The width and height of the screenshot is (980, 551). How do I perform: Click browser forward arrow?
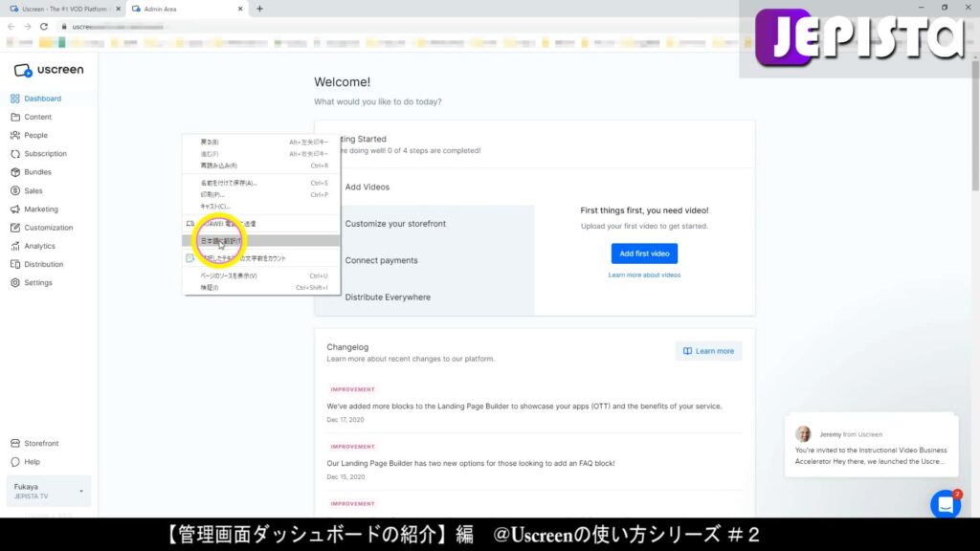tap(27, 27)
